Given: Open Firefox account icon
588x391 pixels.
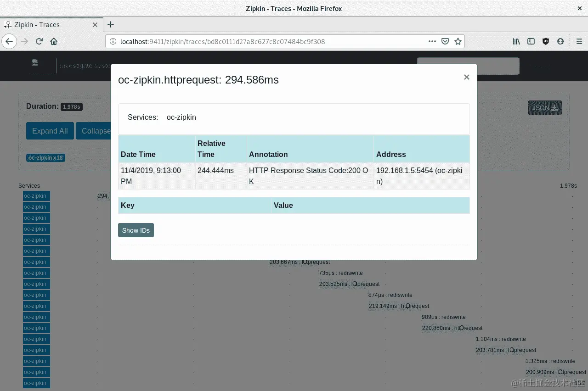Looking at the screenshot, I should coord(560,41).
